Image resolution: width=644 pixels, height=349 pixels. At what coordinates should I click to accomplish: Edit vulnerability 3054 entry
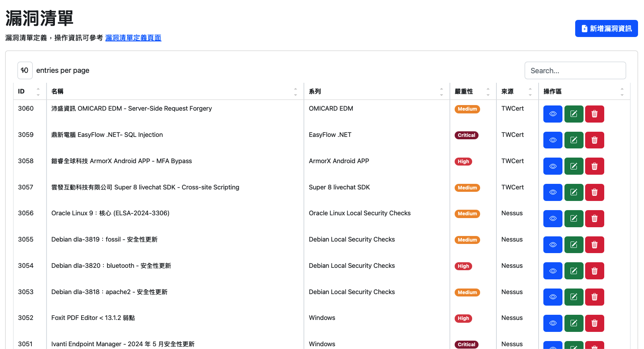pyautogui.click(x=574, y=271)
